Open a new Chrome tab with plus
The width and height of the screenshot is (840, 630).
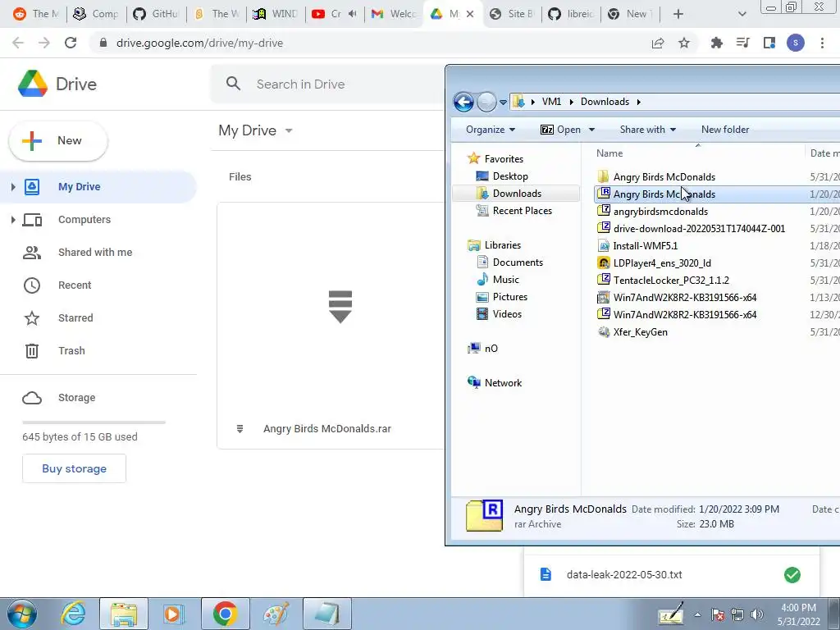point(678,14)
